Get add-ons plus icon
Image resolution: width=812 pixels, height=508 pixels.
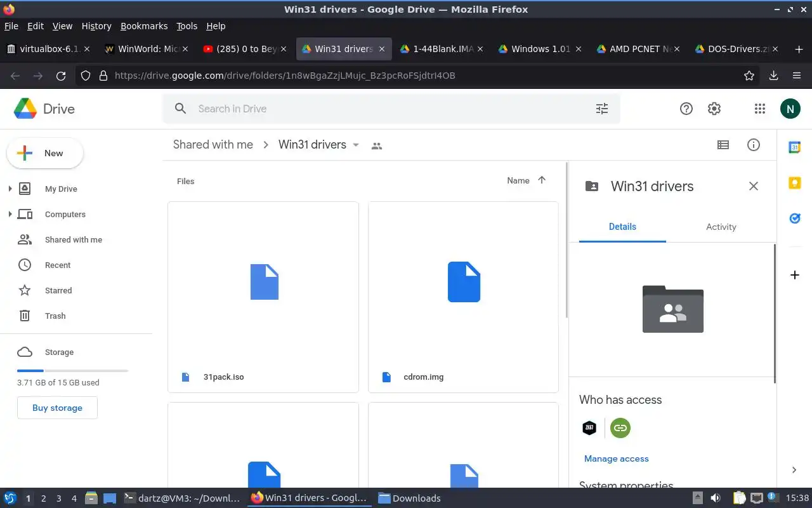794,275
